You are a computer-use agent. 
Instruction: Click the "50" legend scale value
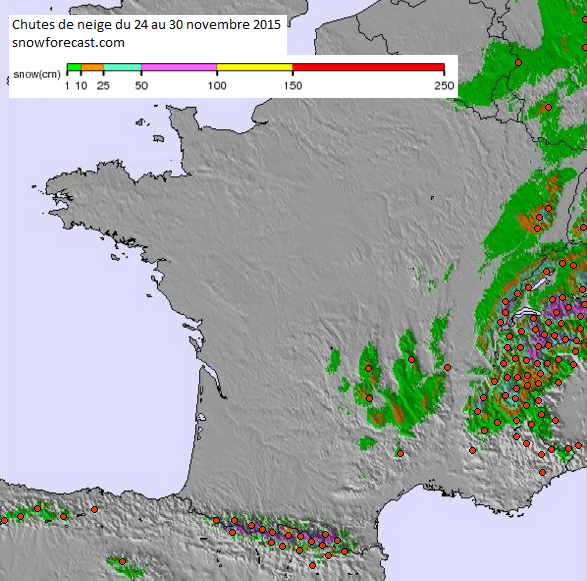pos(141,86)
